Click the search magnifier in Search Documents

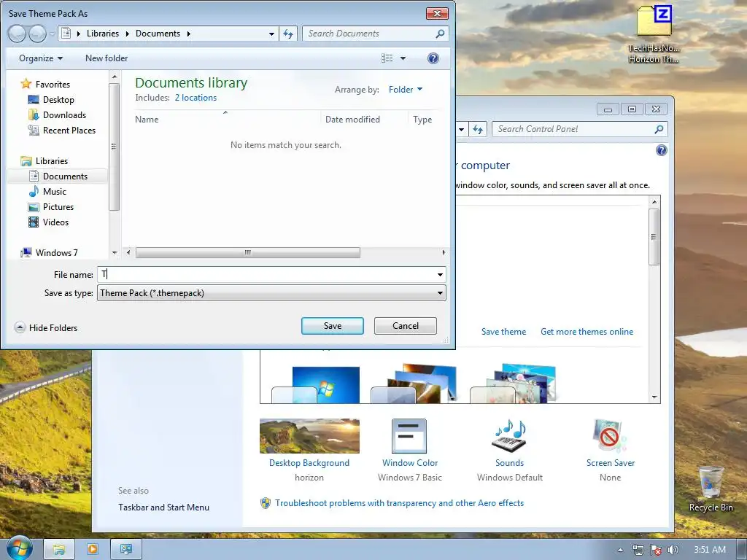click(440, 34)
